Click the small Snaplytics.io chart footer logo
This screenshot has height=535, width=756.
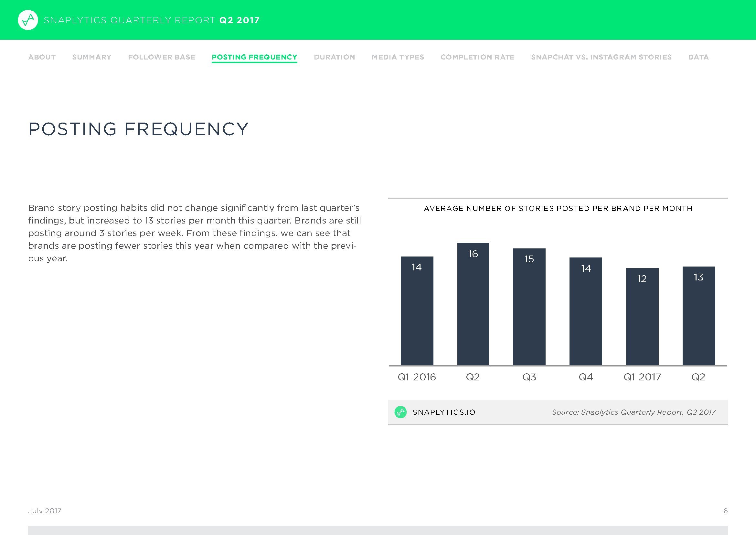(400, 412)
